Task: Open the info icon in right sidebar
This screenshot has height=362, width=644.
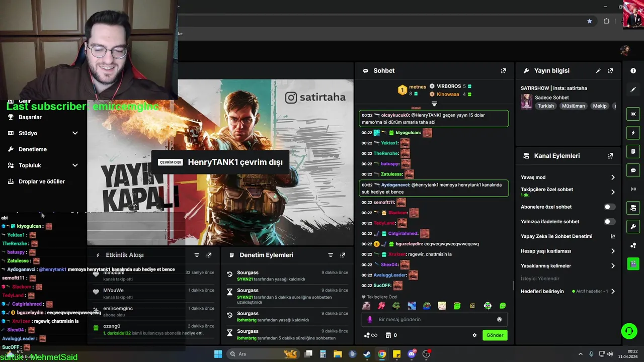Action: pyautogui.click(x=633, y=71)
